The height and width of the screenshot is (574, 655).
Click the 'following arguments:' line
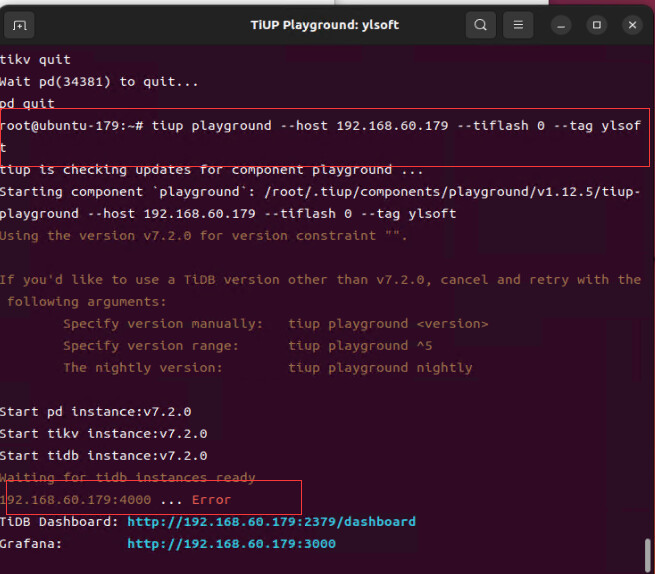(87, 302)
